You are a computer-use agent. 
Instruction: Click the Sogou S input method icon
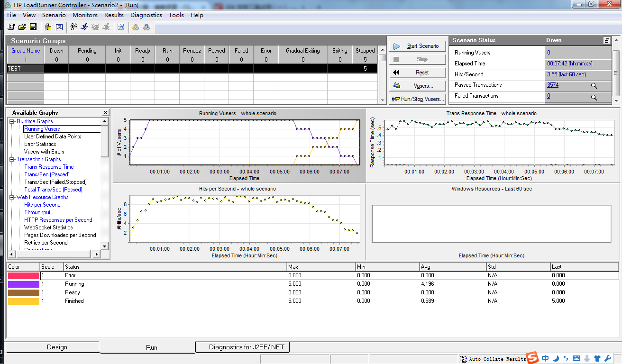(533, 358)
